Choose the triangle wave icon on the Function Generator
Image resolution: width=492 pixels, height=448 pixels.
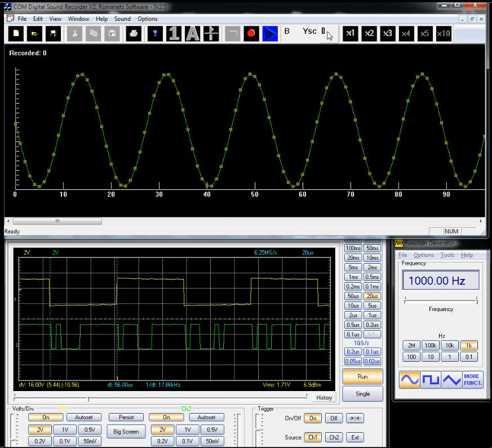click(x=451, y=379)
